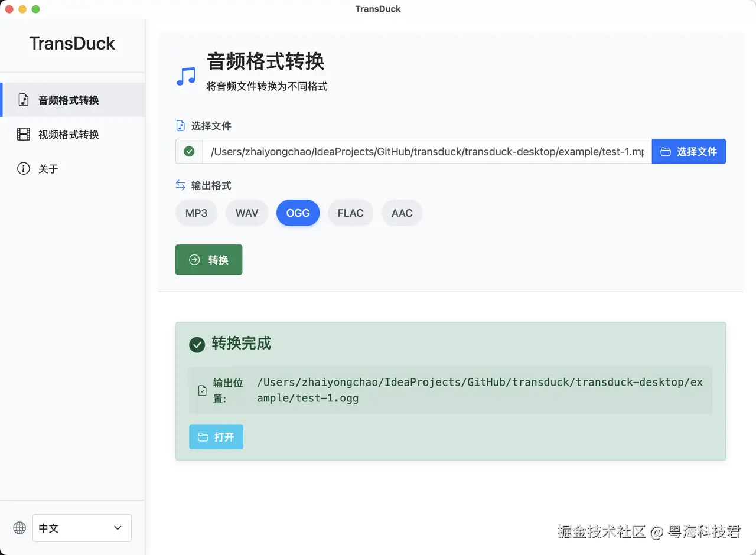The height and width of the screenshot is (555, 756).
Task: Click the info circle icon beside 关于
Action: [x=24, y=169]
